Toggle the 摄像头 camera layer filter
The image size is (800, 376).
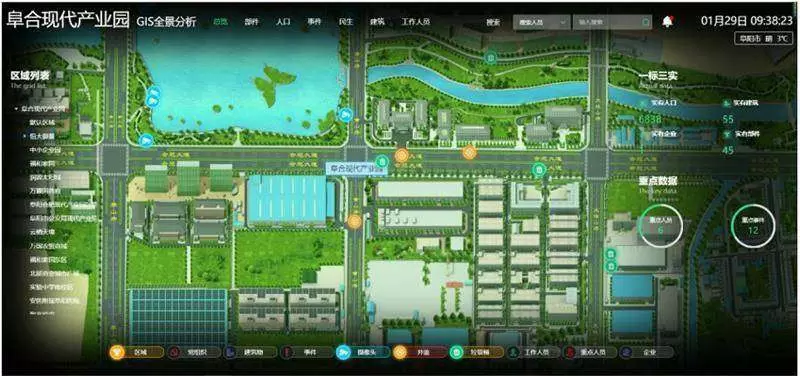(x=363, y=352)
